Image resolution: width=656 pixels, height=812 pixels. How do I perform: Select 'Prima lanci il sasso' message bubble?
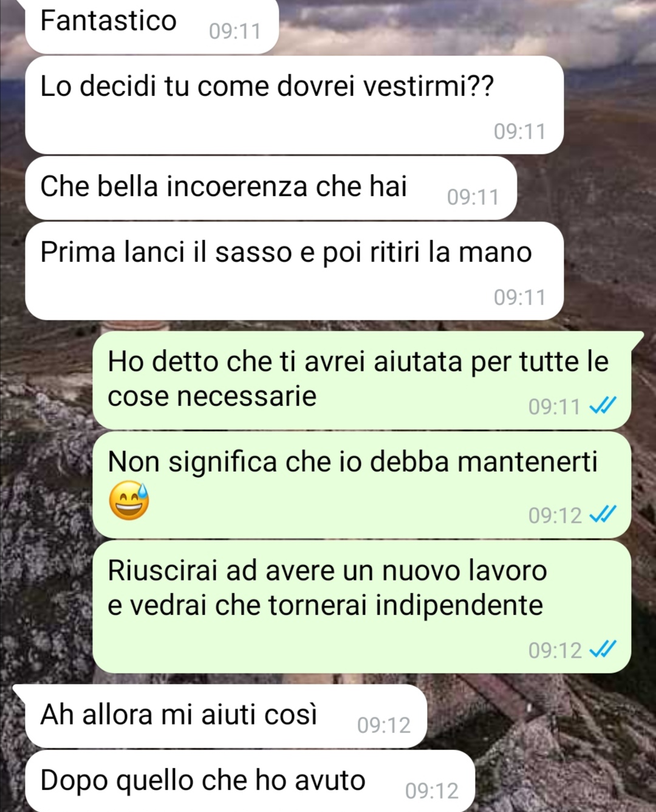(x=294, y=271)
